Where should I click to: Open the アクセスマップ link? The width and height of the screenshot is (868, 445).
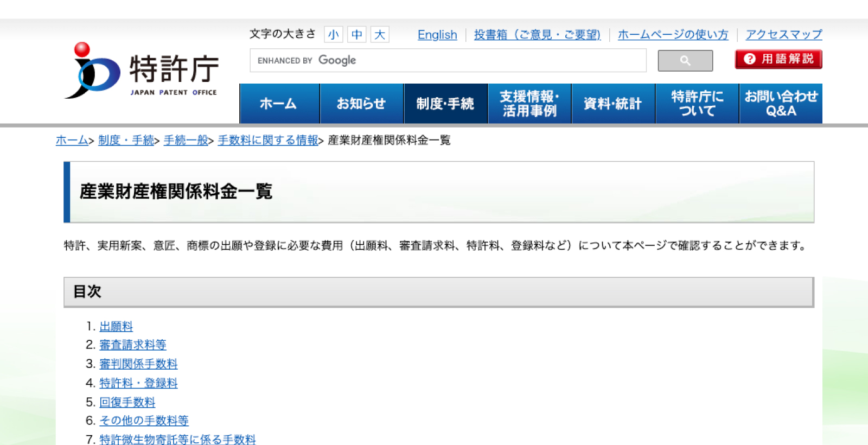point(783,35)
